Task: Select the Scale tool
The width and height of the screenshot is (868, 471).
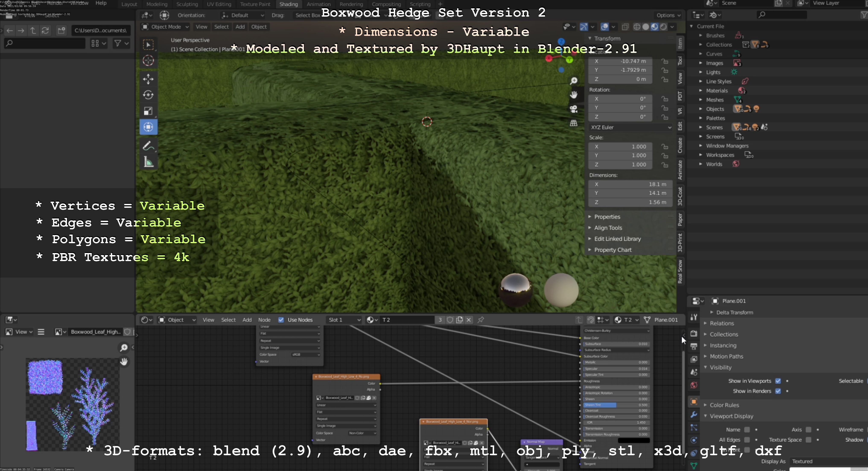Action: click(148, 111)
